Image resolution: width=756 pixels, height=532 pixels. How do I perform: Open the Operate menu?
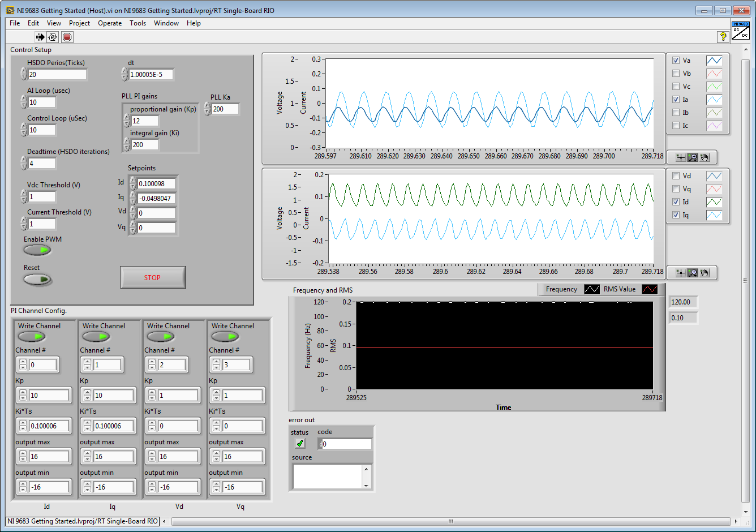(110, 23)
